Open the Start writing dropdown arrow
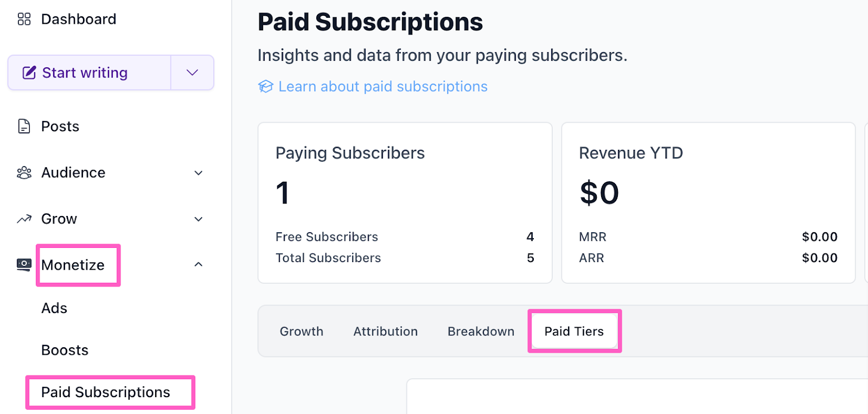The image size is (868, 414). coord(192,73)
